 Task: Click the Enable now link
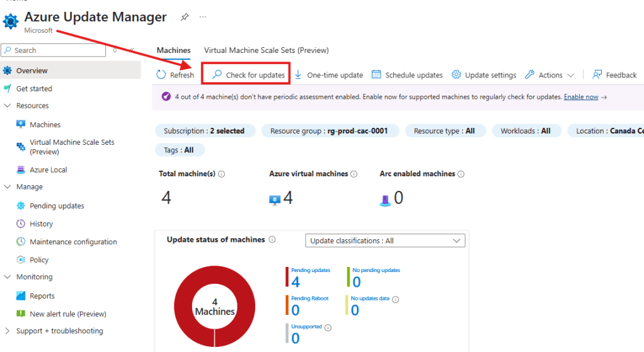(580, 97)
